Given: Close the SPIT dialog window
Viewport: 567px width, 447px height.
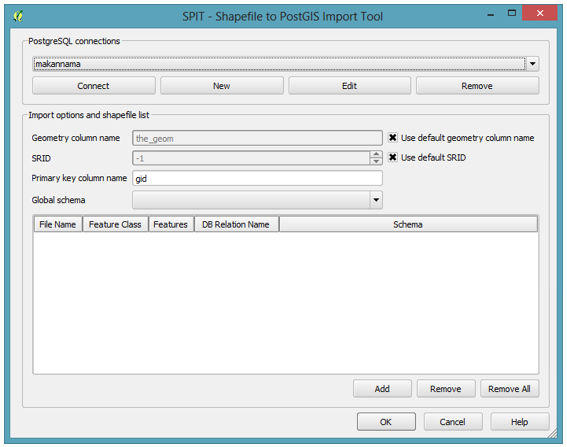Looking at the screenshot, I should tap(540, 13).
